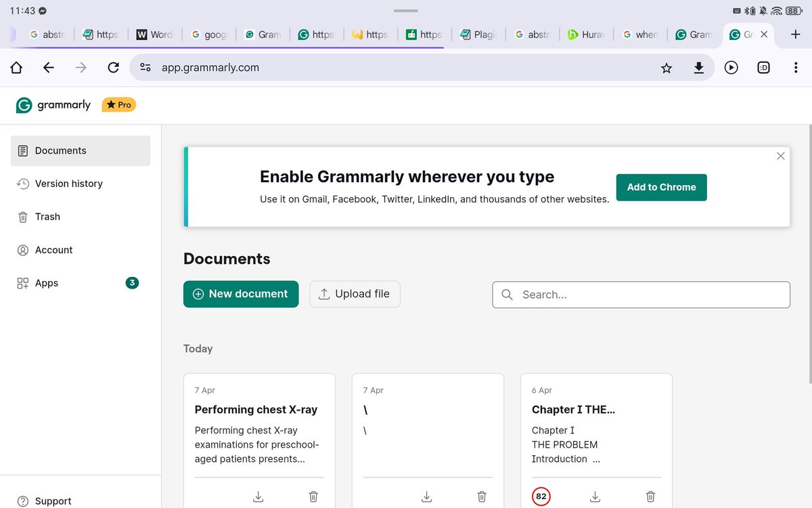
Task: Switch to the Plagi tab
Action: point(478,35)
